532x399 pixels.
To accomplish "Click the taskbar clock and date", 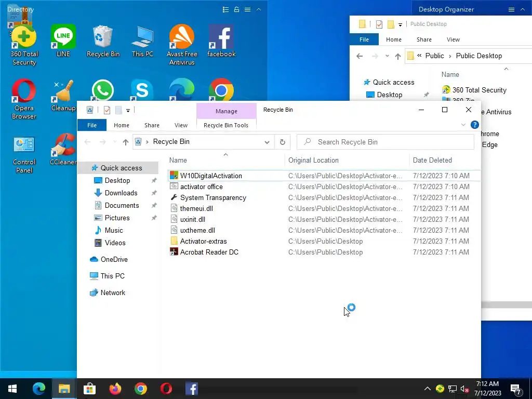I will point(487,389).
